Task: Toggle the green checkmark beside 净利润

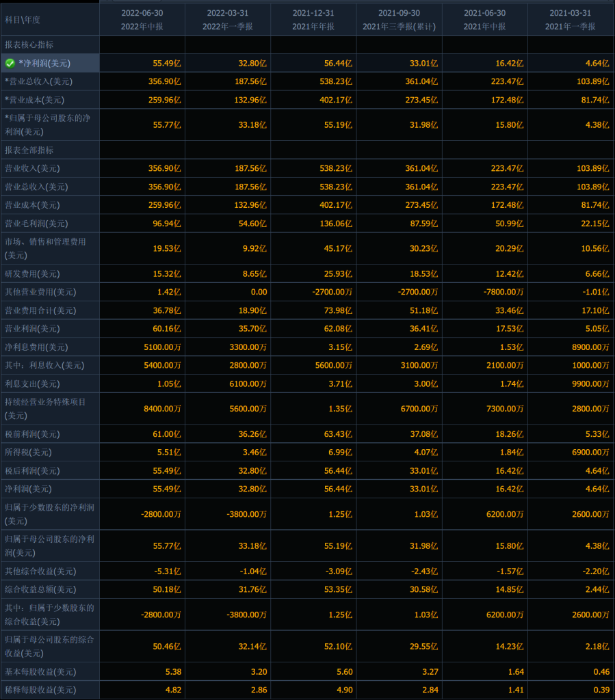Action: click(10, 64)
